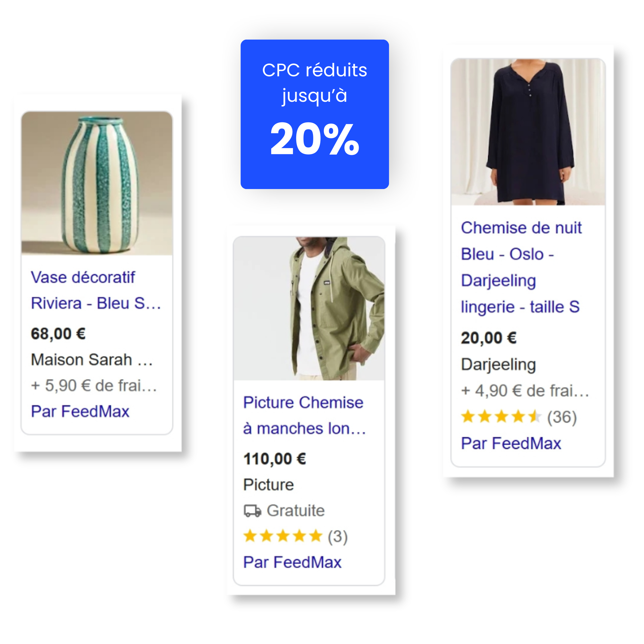The image size is (644, 644).
Task: Click the (3) review count on jacket card
Action: 337,536
